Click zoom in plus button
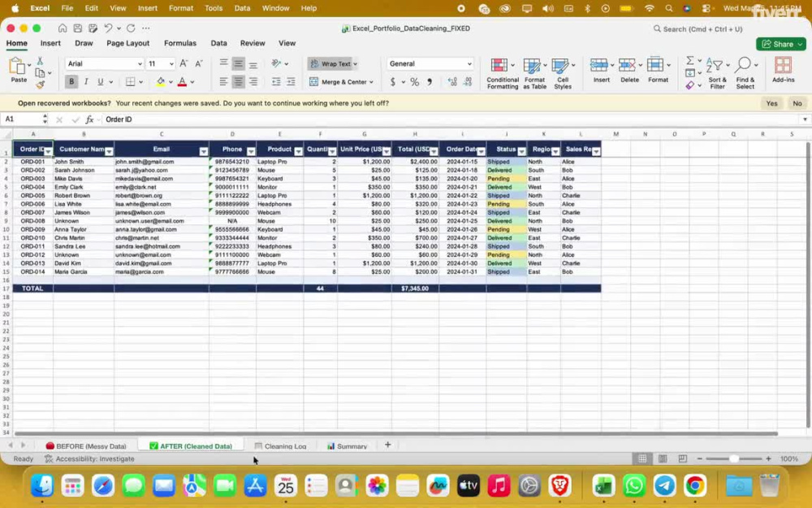Screen dimensions: 812x508 click(x=768, y=458)
